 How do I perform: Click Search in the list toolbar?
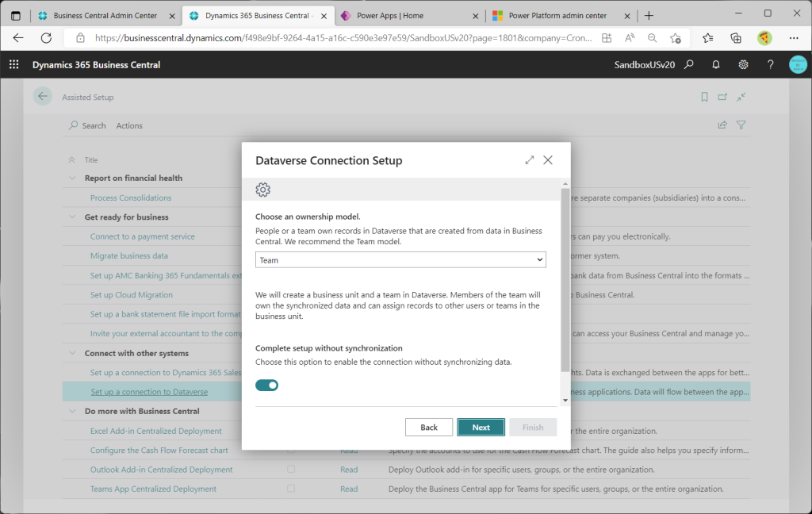click(87, 125)
